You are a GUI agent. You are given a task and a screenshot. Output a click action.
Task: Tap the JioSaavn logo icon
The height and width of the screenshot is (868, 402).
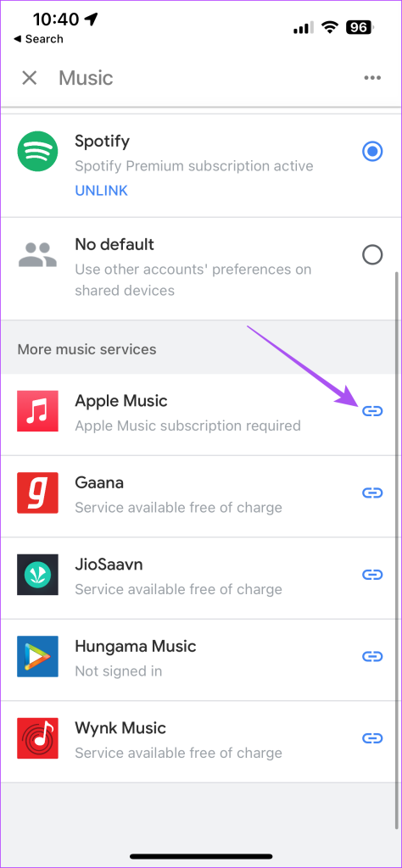click(x=37, y=575)
